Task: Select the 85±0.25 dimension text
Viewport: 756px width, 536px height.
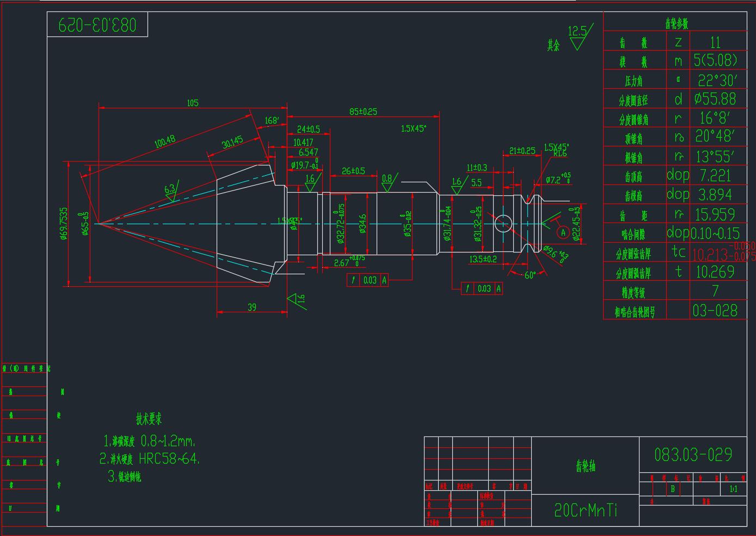Action: click(363, 112)
